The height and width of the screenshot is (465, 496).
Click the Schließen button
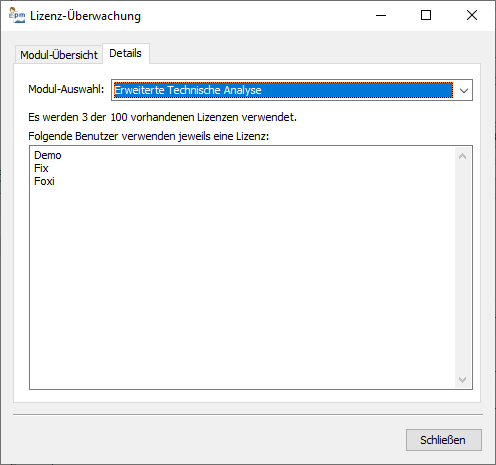click(x=444, y=440)
